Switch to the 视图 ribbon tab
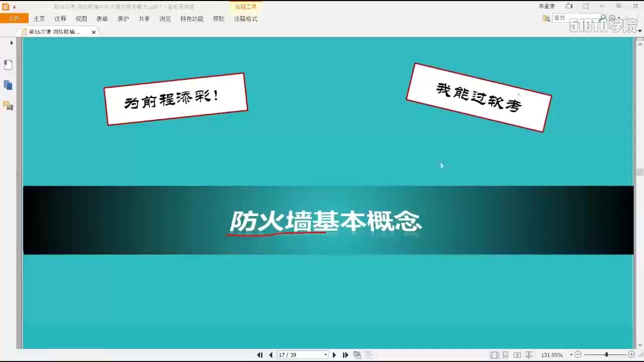This screenshot has height=362, width=644. pos(82,19)
